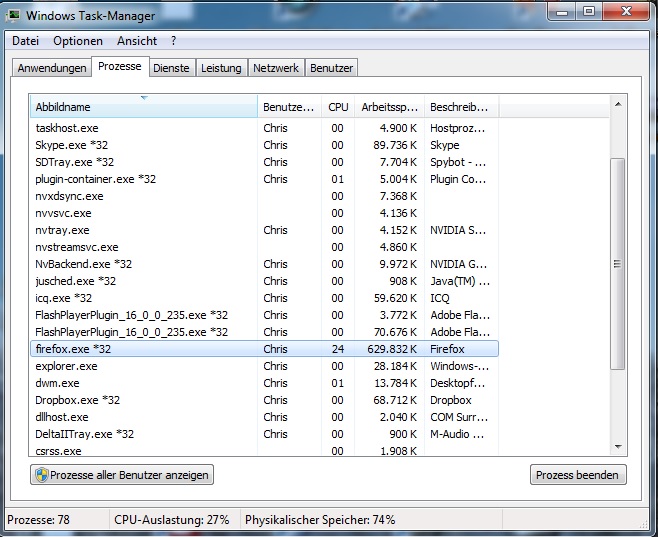Click the Task-Manager title bar icon
Viewport: 658px width, 537px height.
[x=13, y=16]
